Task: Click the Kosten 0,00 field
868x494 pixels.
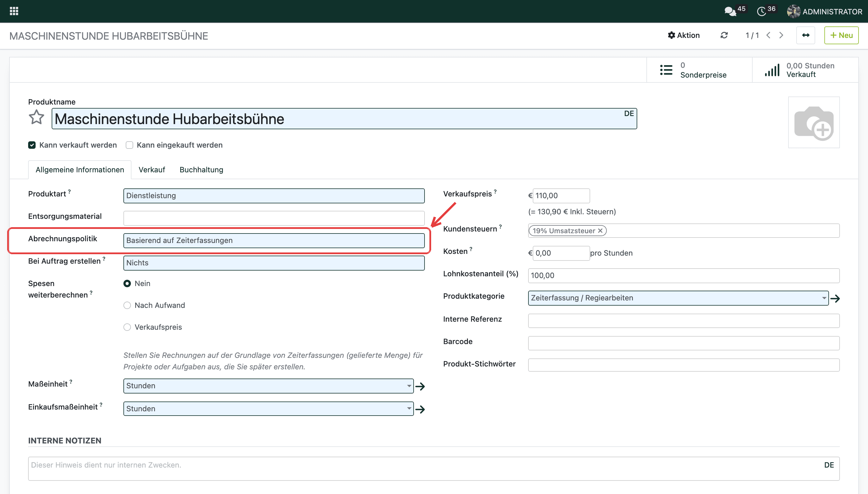Action: coord(561,253)
